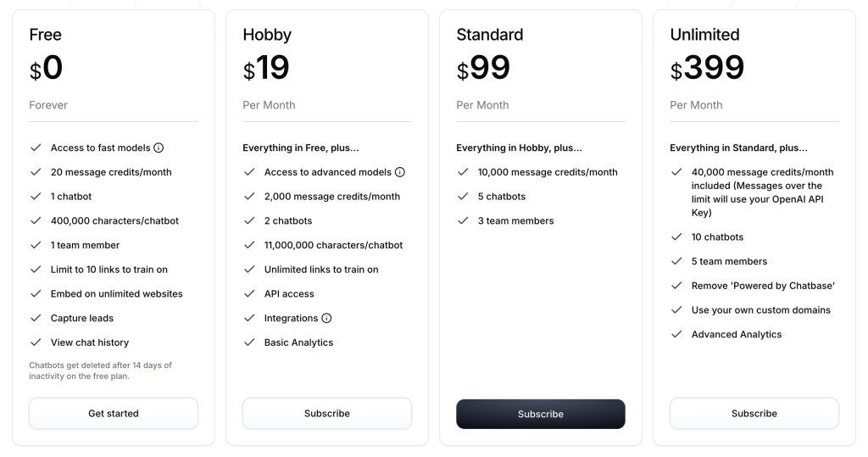This screenshot has height=457, width=868.
Task: Subscribe to the Standard plan
Action: [x=541, y=415]
